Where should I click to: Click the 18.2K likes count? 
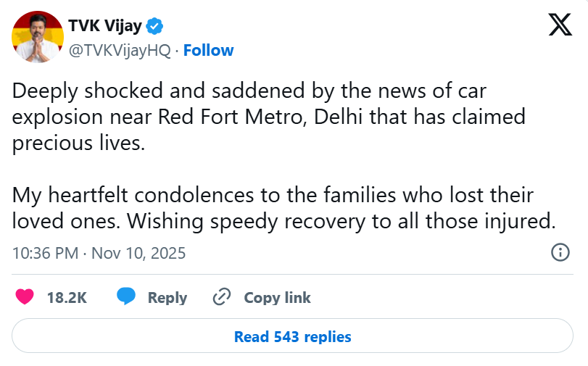(67, 297)
